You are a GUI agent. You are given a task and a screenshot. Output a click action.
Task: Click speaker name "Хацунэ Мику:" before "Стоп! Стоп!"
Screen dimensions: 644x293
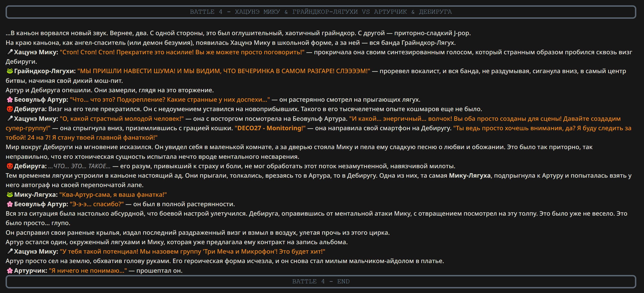[x=36, y=52]
